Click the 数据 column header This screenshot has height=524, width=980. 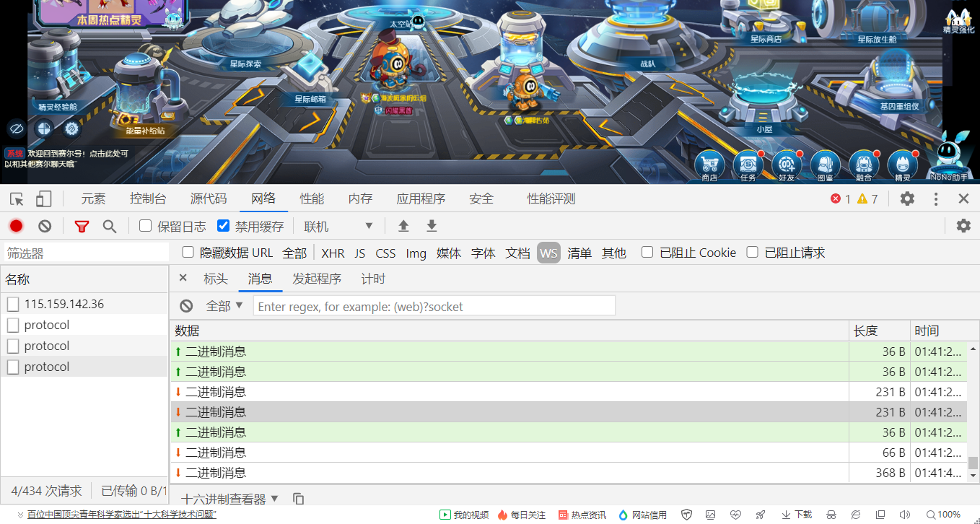point(509,331)
